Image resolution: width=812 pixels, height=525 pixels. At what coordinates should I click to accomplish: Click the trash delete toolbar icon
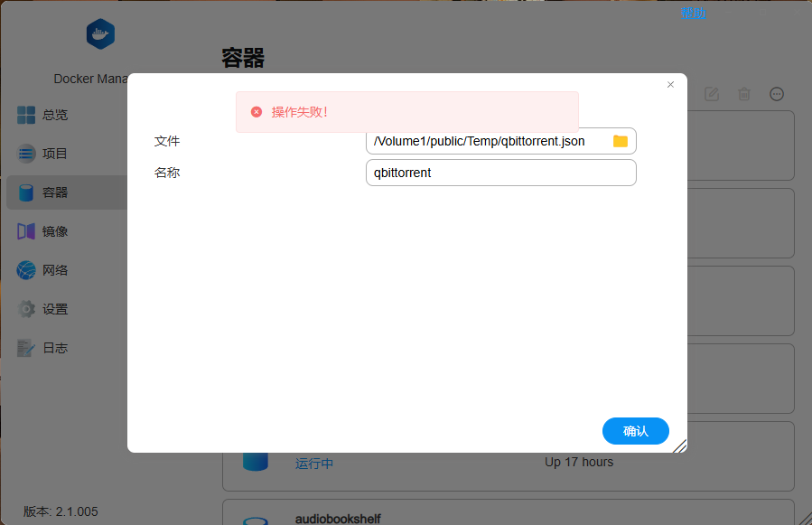coord(744,94)
